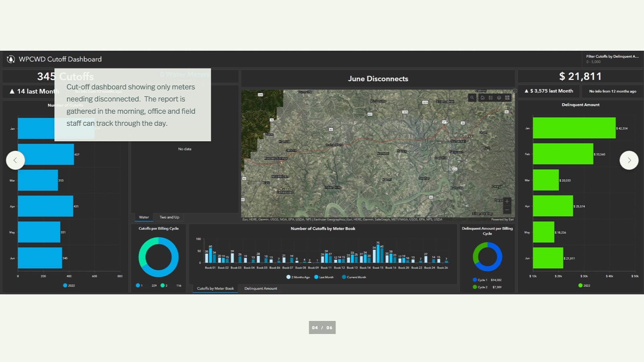Click the $ 3,575 last Month indicator

pyautogui.click(x=549, y=91)
